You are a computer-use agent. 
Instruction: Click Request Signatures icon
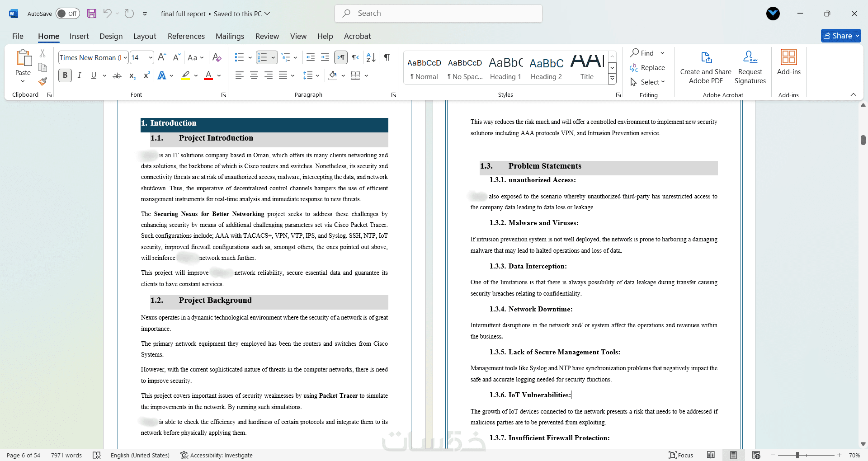click(750, 67)
